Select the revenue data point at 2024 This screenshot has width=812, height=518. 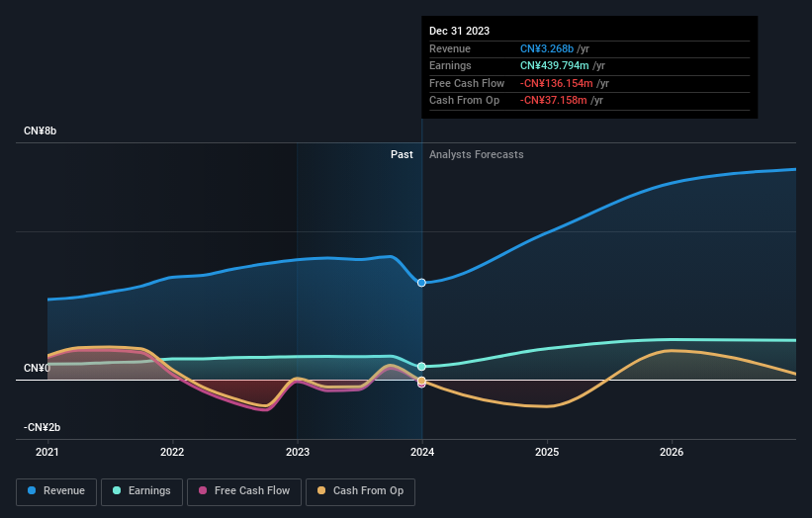421,283
